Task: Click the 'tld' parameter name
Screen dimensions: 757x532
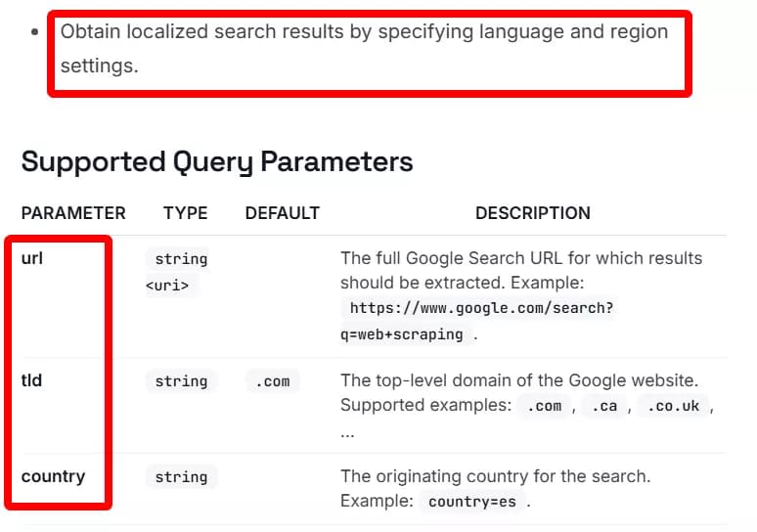Action: (x=31, y=380)
